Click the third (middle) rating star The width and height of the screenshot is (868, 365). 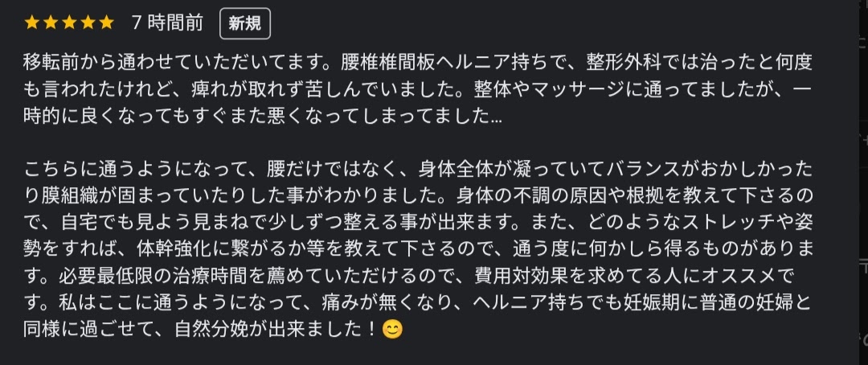coord(69,23)
